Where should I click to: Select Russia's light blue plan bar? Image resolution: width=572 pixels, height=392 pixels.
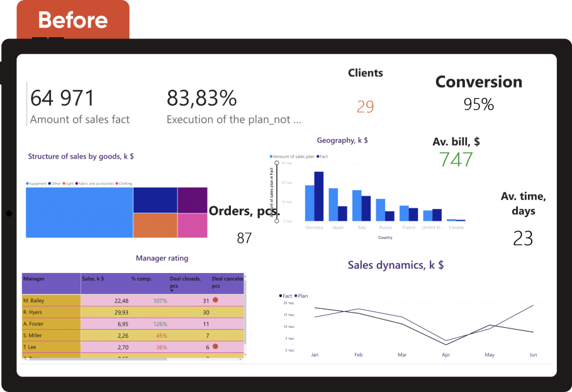381,210
